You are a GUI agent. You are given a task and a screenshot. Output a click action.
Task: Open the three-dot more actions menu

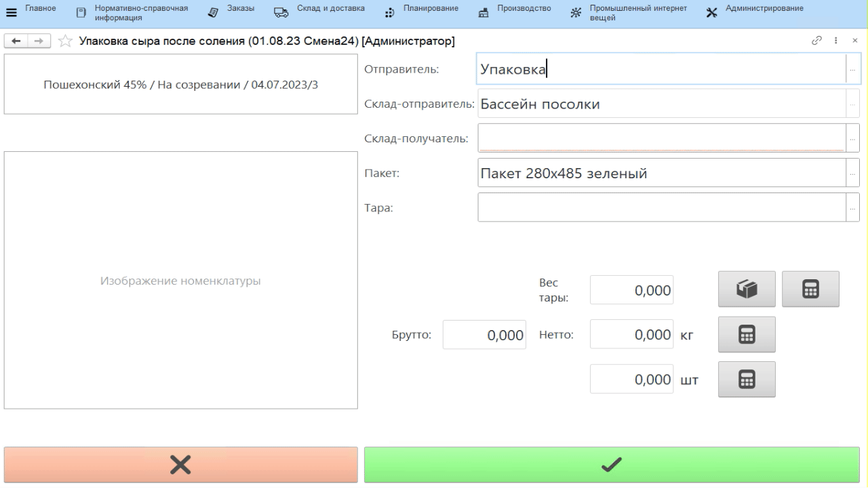pos(836,41)
